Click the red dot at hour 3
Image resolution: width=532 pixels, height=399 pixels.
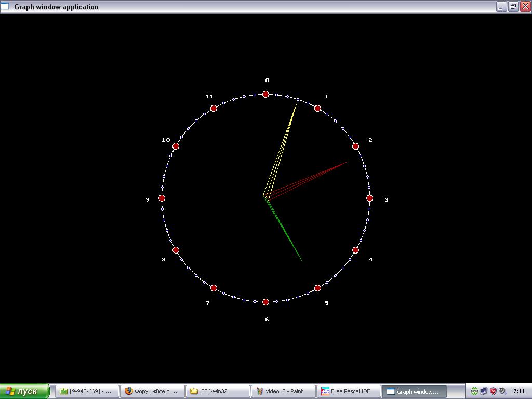coord(369,198)
